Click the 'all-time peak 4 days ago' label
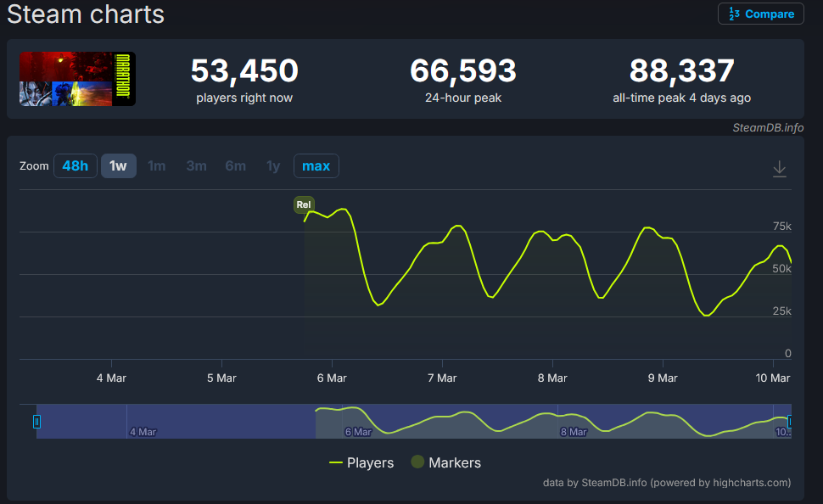 coord(682,98)
